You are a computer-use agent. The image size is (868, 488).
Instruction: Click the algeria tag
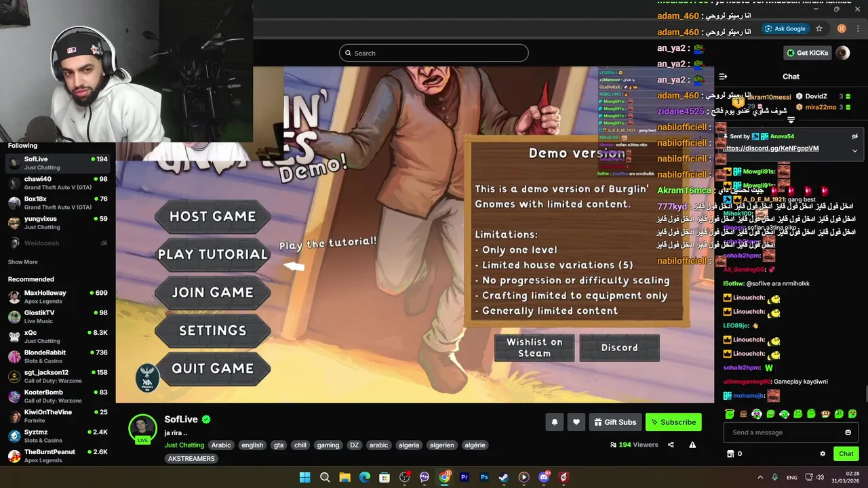coord(409,445)
